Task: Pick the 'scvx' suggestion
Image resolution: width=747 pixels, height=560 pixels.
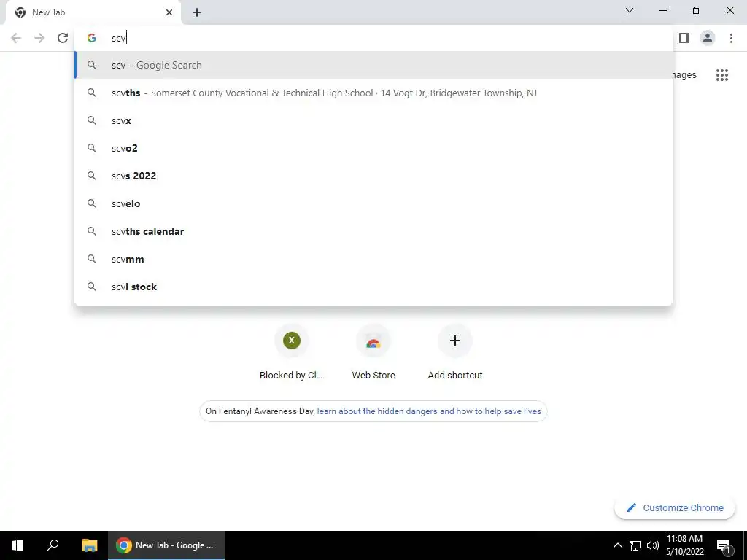Action: pyautogui.click(x=373, y=120)
